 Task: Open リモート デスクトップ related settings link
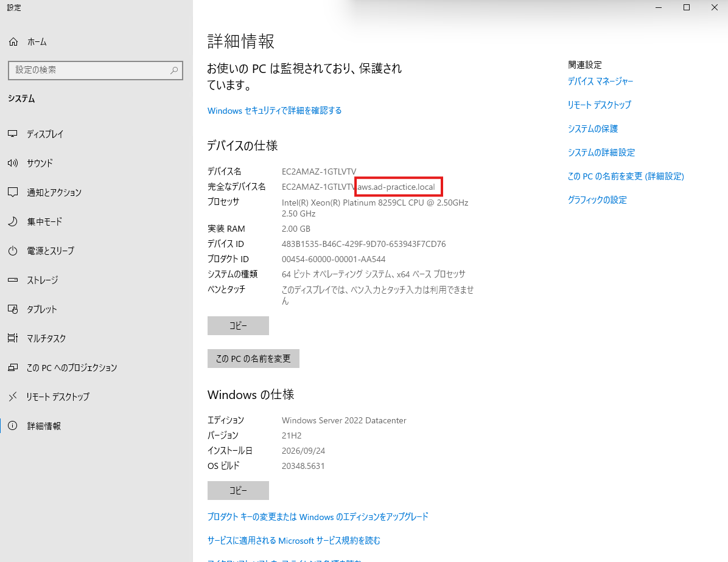(600, 105)
